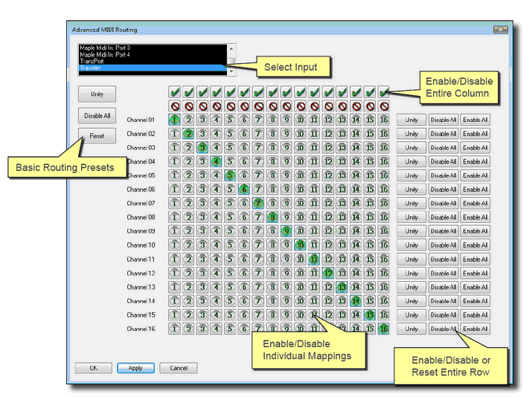The height and width of the screenshot is (397, 532).
Task: Enable all mappings for Channel 03 row
Action: 475,147
